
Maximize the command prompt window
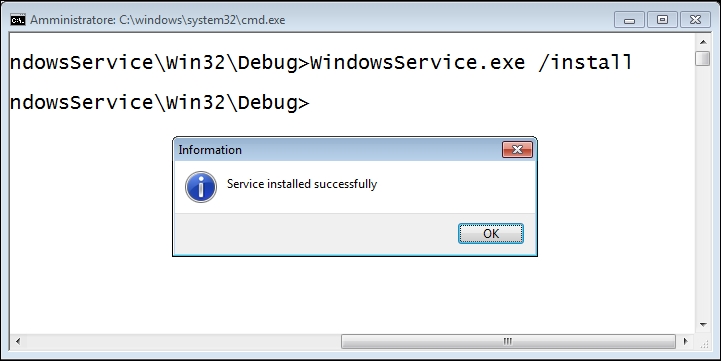point(662,20)
